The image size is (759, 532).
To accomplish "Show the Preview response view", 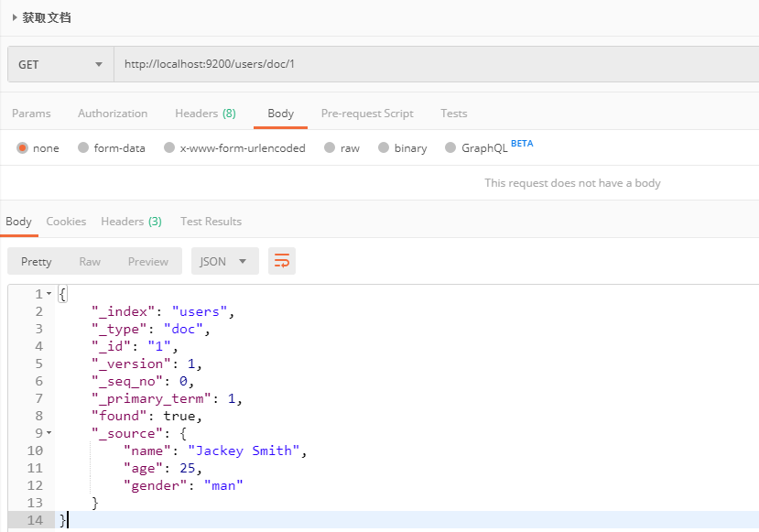I will 148,261.
